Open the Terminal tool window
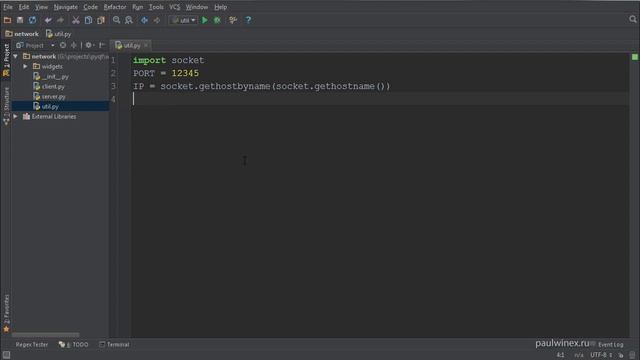Image resolution: width=640 pixels, height=360 pixels. click(x=114, y=344)
